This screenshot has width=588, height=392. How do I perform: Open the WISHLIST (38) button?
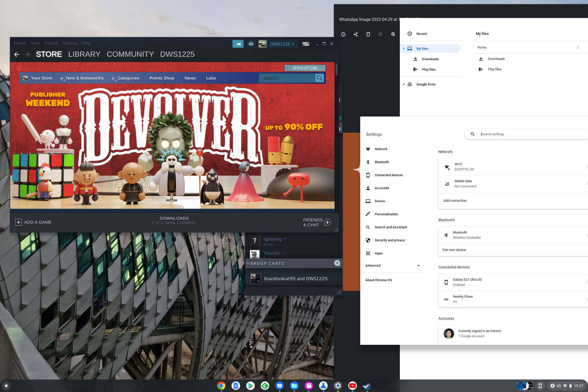[x=305, y=68]
